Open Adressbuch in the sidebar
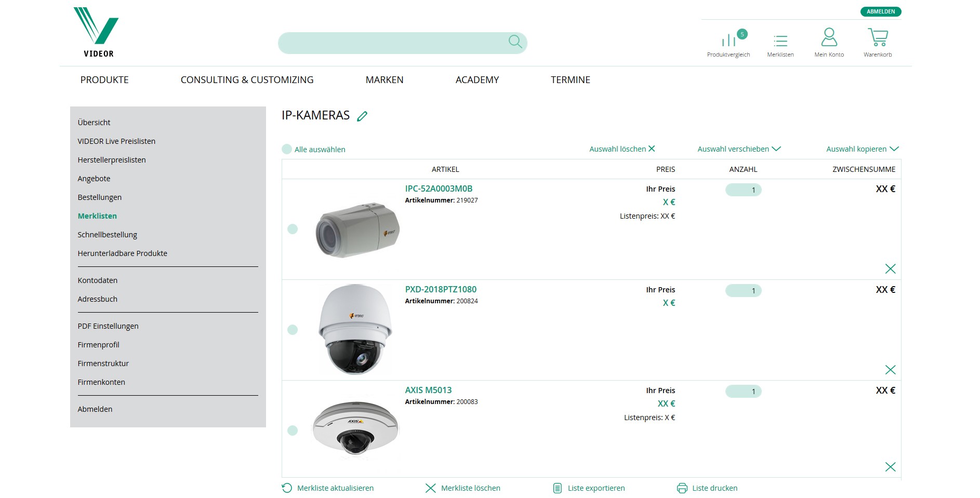The image size is (980, 498). 98,299
